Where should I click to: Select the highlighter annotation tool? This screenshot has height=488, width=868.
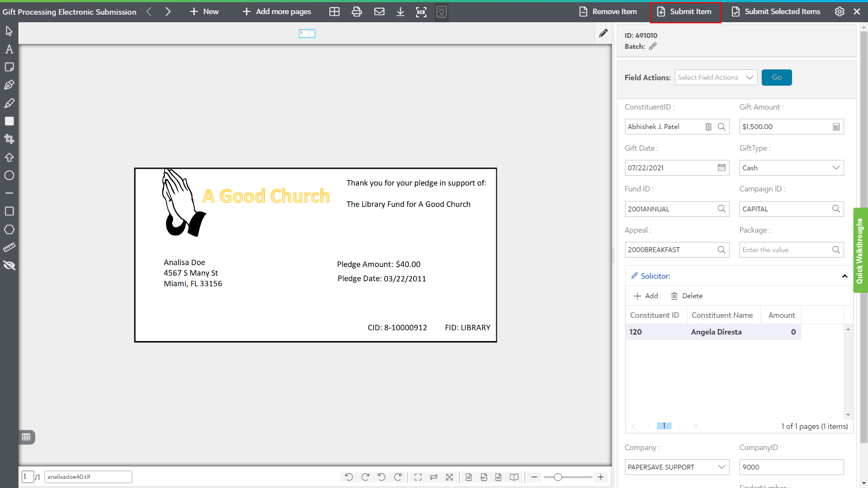(x=9, y=103)
